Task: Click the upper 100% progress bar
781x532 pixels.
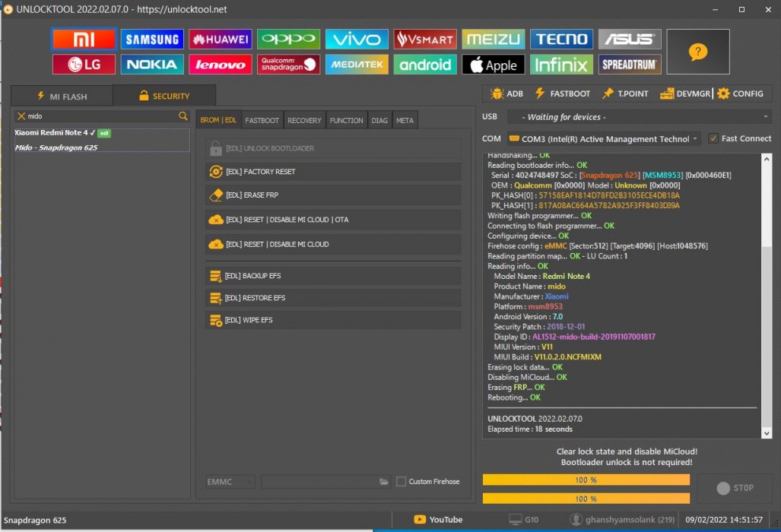Action: tap(586, 480)
